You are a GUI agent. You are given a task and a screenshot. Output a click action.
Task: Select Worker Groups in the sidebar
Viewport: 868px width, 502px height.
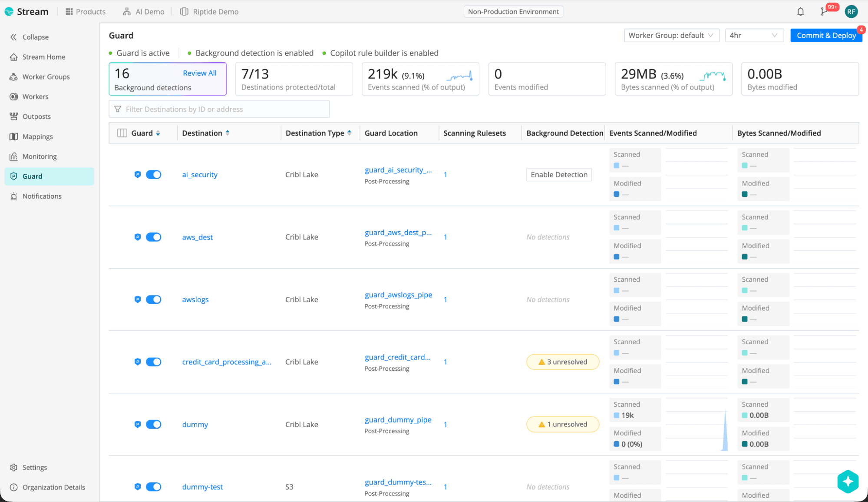pyautogui.click(x=46, y=76)
